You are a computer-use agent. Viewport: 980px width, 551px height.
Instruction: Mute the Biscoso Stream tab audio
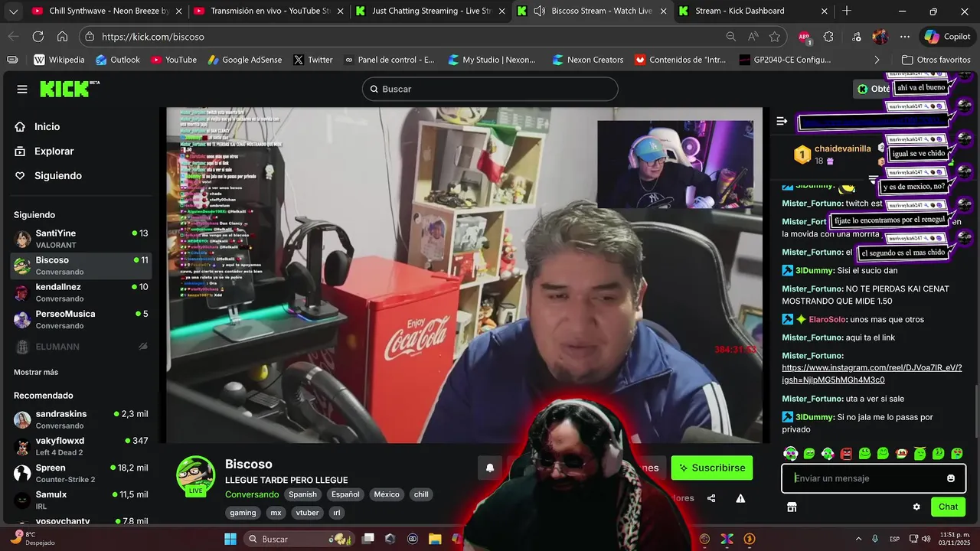pos(540,11)
